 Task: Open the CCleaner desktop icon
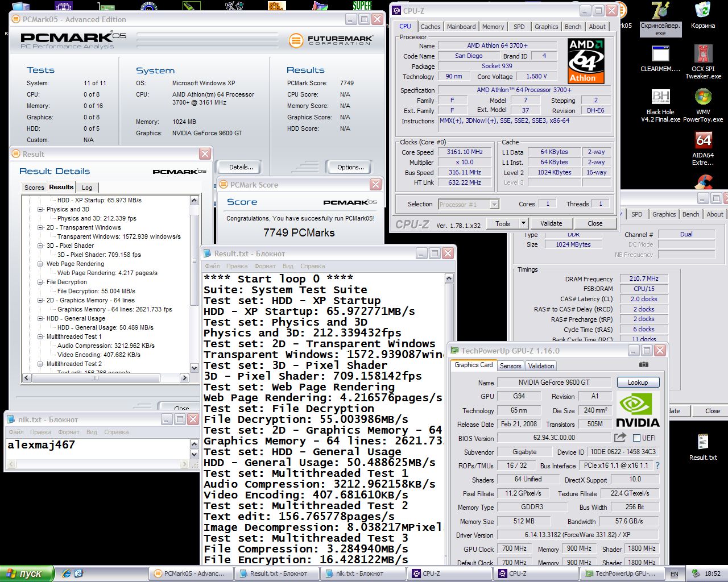click(704, 182)
